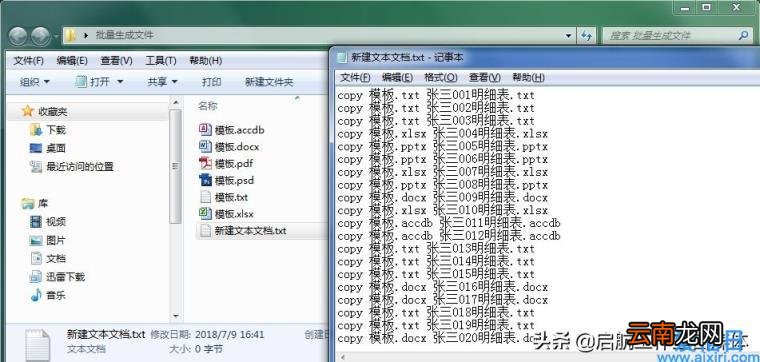Image resolution: width=760 pixels, height=362 pixels.
Task: Click the recent pages dropdown near back buttons
Action: (56, 36)
